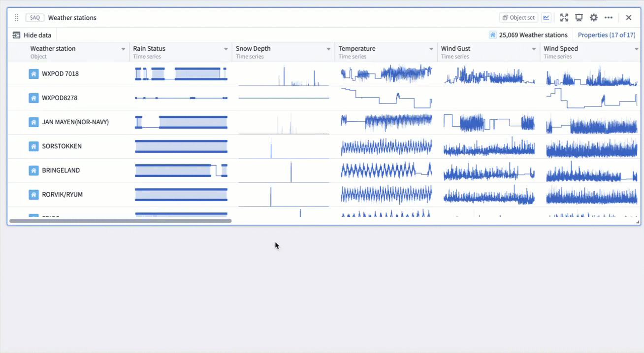Image resolution: width=644 pixels, height=353 pixels.
Task: Click the time series chart icon
Action: click(546, 18)
